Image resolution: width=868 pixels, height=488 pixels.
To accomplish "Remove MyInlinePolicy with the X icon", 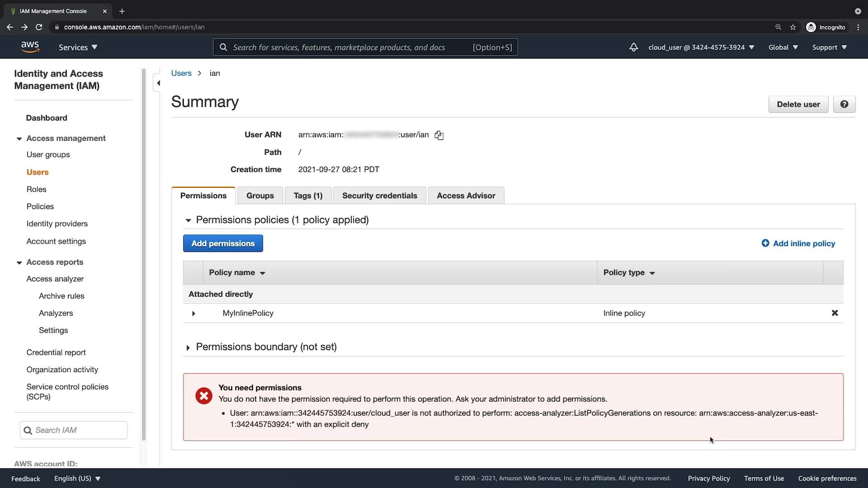I will pyautogui.click(x=835, y=313).
